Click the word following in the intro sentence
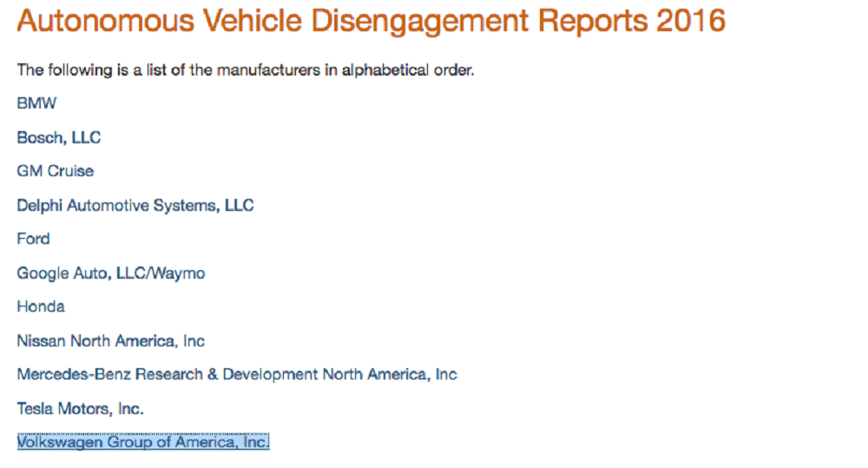Screen dimensions: 868x468 click(x=80, y=71)
